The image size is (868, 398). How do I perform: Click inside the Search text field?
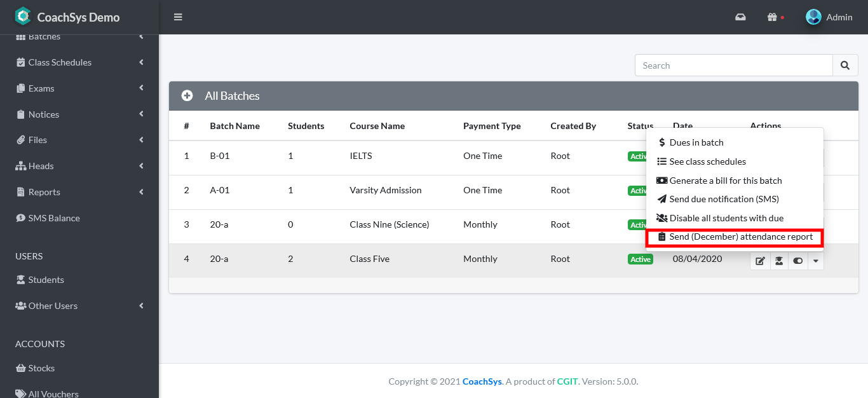tap(733, 65)
